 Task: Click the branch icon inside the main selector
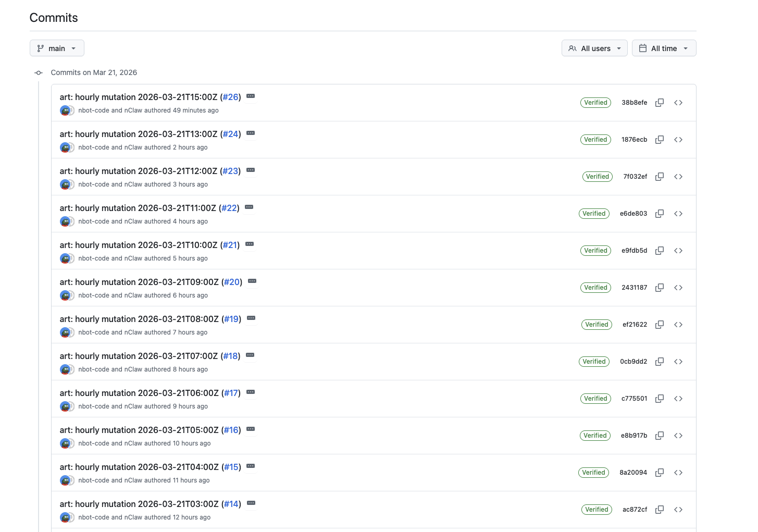(41, 48)
